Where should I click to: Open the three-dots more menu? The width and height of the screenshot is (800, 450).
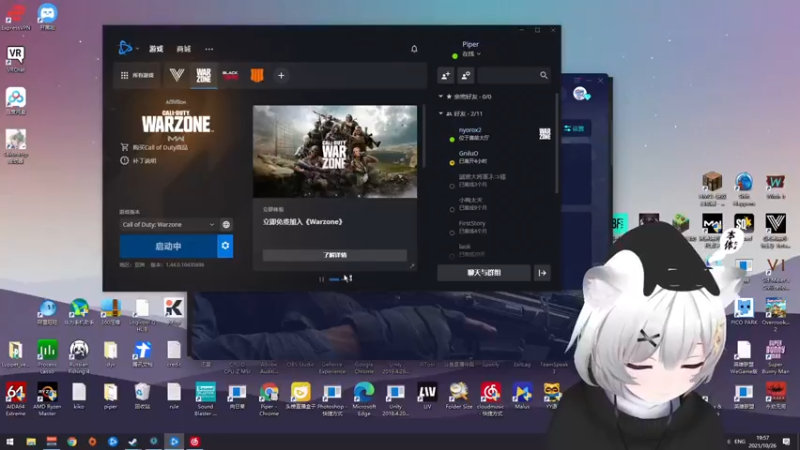pos(209,49)
